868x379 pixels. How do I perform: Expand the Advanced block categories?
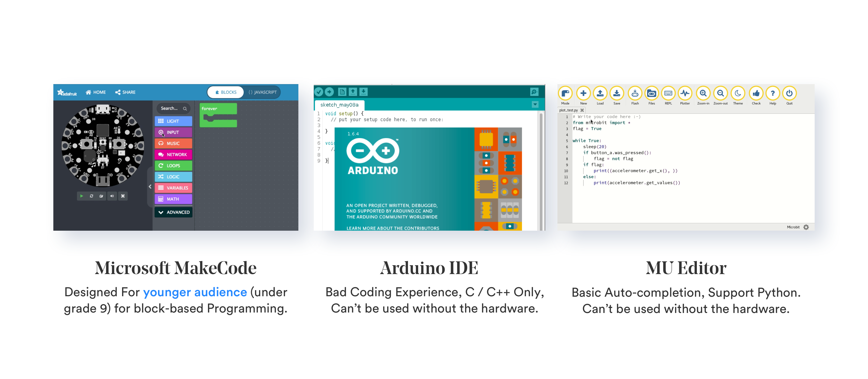click(174, 212)
